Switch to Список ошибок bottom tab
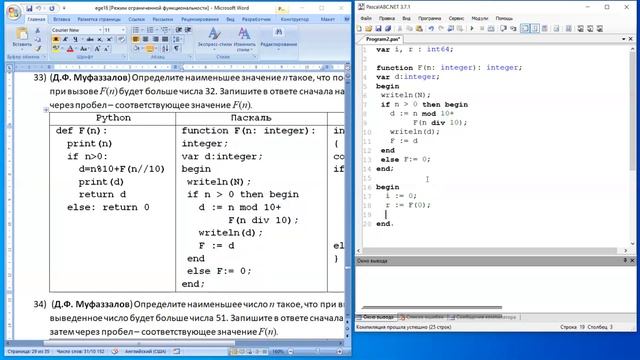This screenshot has width=640, height=360. [x=423, y=317]
